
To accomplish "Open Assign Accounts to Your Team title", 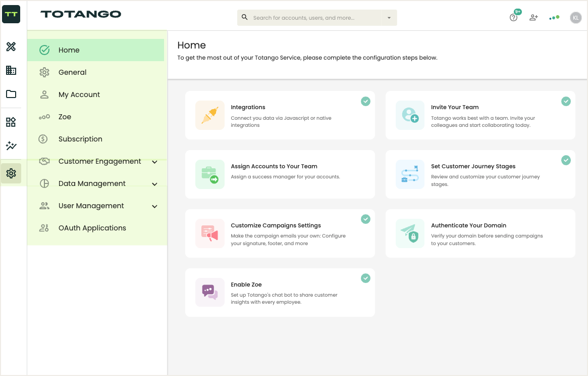I will pyautogui.click(x=274, y=166).
